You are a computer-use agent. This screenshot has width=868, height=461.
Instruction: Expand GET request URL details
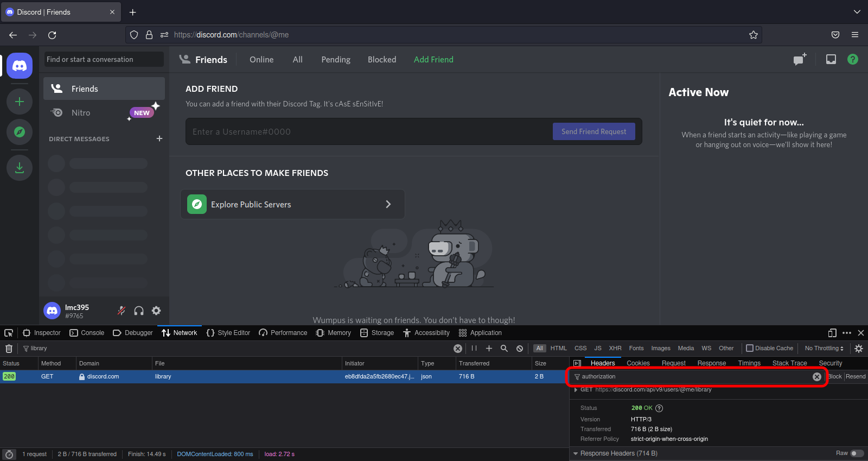point(576,390)
